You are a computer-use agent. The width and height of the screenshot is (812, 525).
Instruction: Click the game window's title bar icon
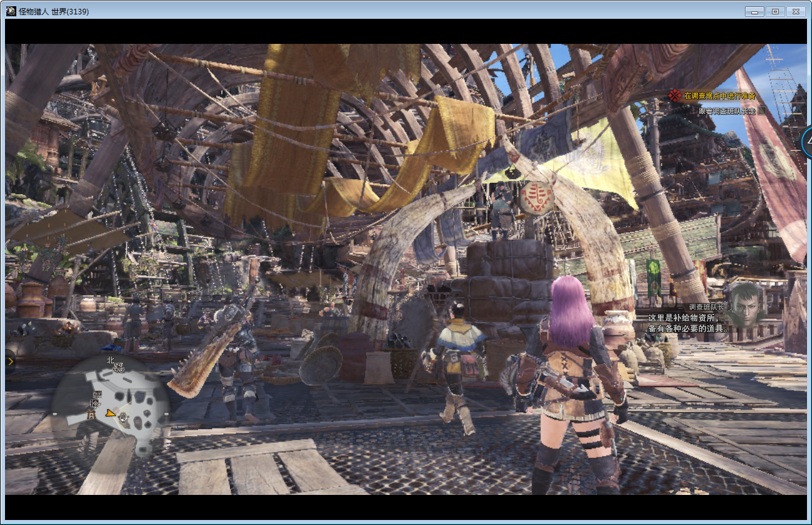tap(11, 11)
